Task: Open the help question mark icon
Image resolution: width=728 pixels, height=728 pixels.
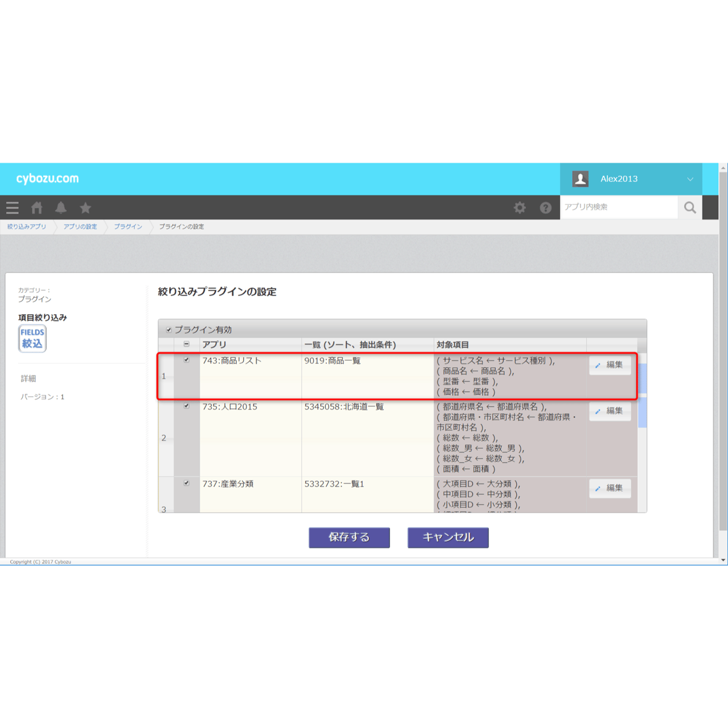Action: click(546, 208)
